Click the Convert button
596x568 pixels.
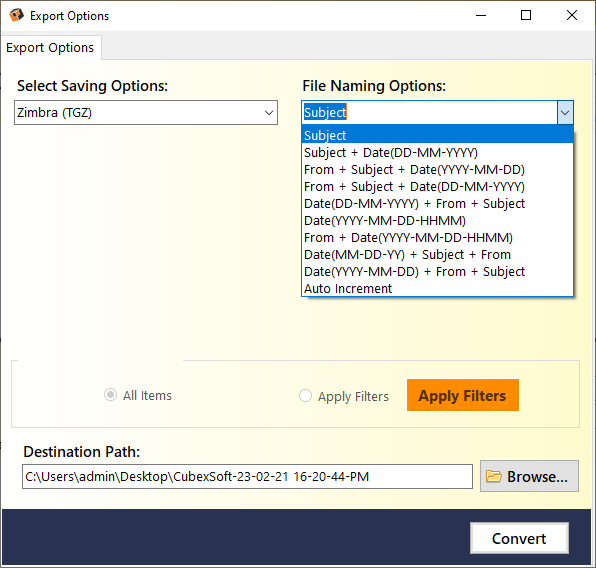[x=519, y=538]
